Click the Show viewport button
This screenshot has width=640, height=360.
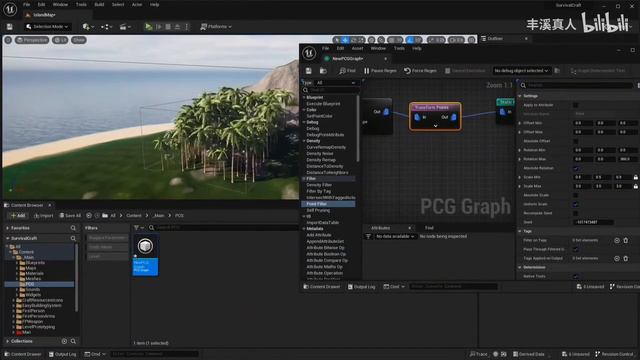(79, 40)
